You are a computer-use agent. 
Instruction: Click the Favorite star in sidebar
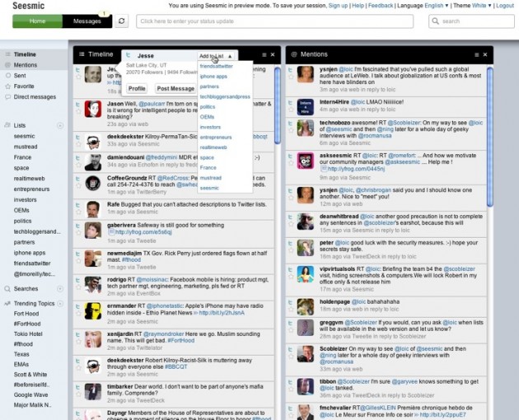(8, 86)
